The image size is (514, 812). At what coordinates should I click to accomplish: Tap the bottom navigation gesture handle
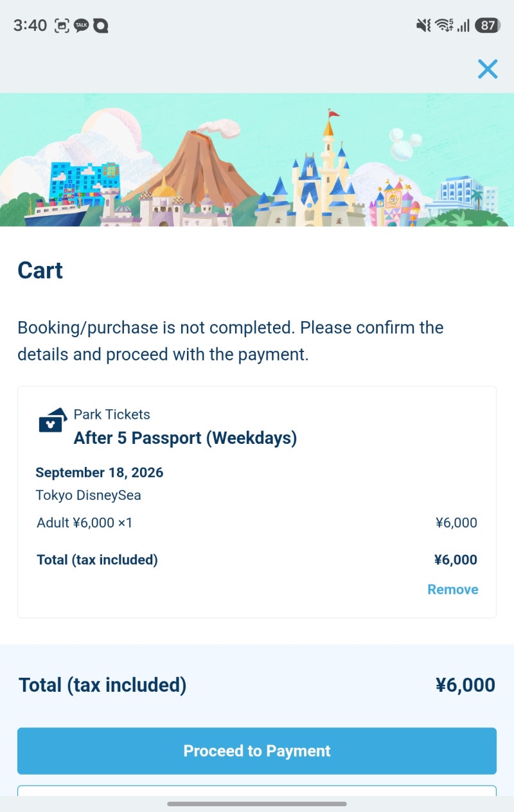tap(257, 804)
